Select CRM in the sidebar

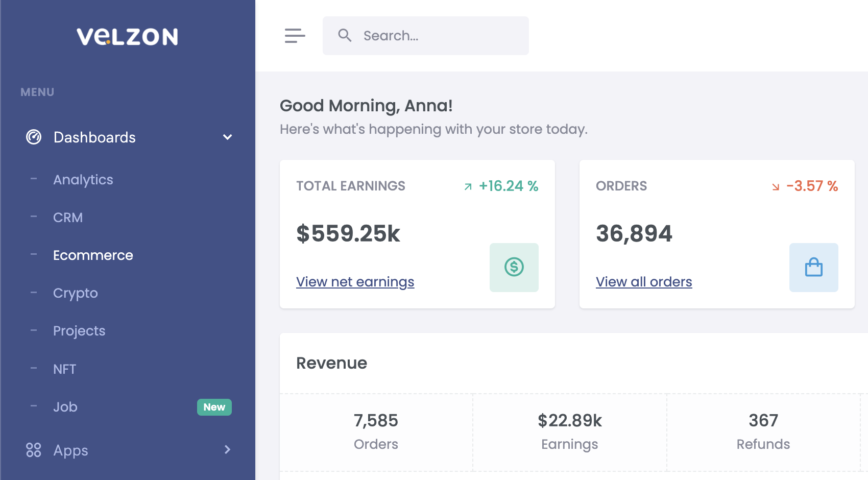[x=68, y=218]
